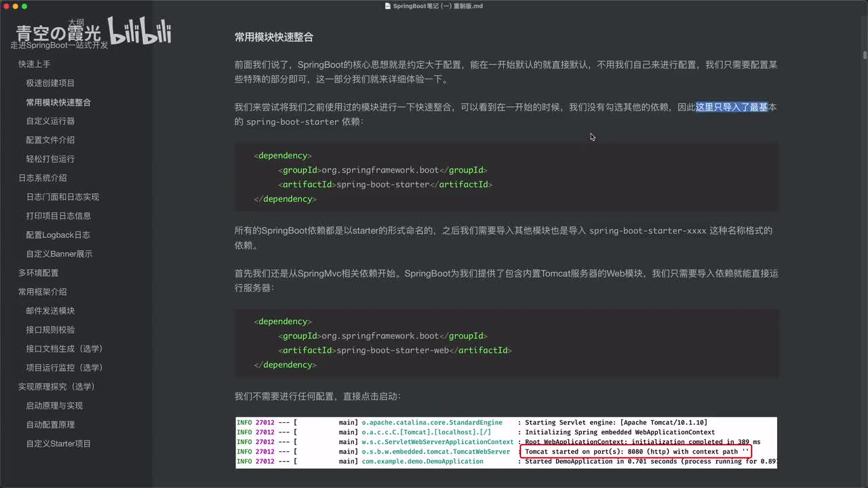Open outline entry 走进SpringBoot一站式开发
Screen dimensions: 868x488
[60, 45]
